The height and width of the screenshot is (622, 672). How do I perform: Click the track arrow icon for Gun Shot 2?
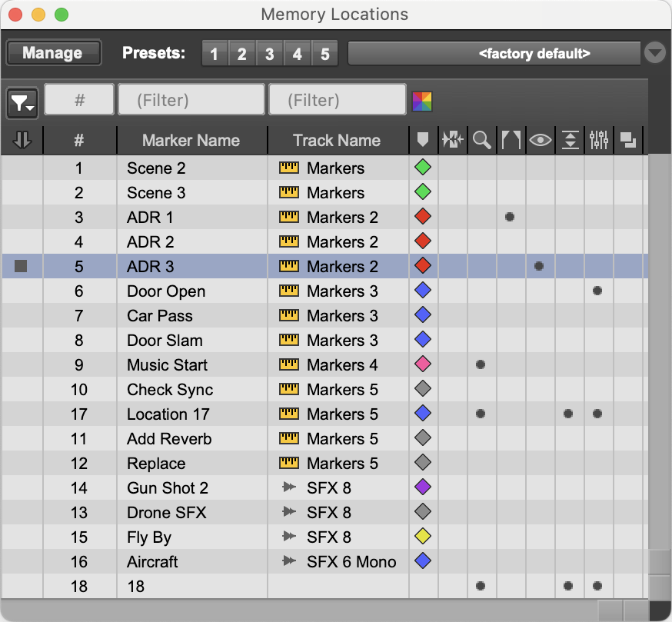tap(289, 487)
